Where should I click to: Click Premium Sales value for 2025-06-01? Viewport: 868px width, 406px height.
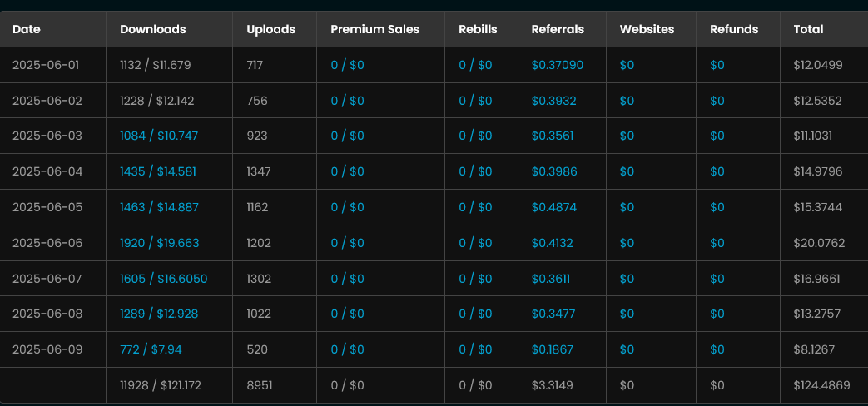[x=348, y=65]
